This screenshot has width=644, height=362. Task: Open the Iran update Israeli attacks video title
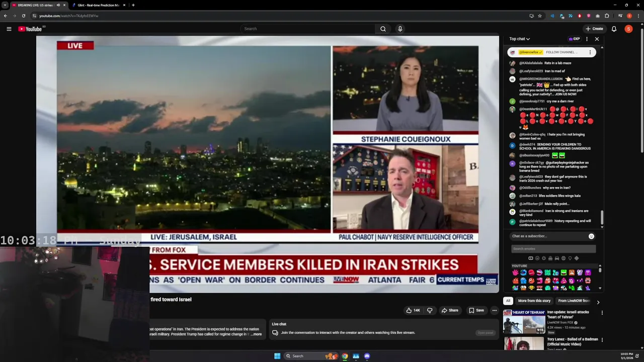pyautogui.click(x=568, y=314)
